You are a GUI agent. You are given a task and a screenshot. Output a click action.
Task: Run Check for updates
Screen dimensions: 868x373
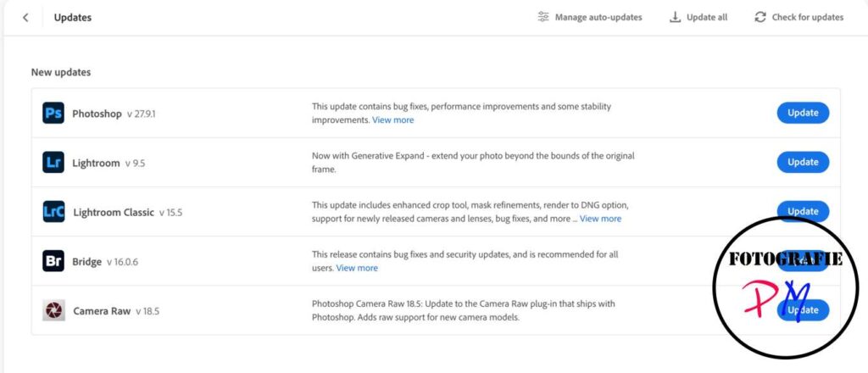coord(799,18)
